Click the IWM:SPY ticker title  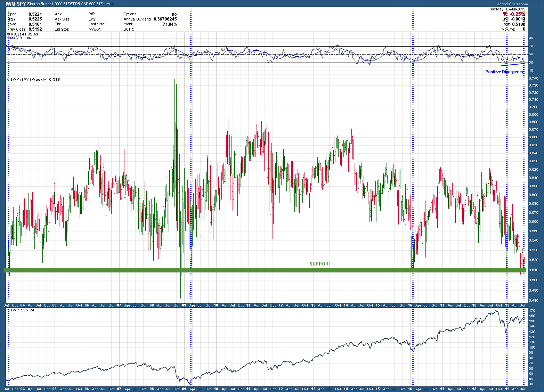click(15, 4)
